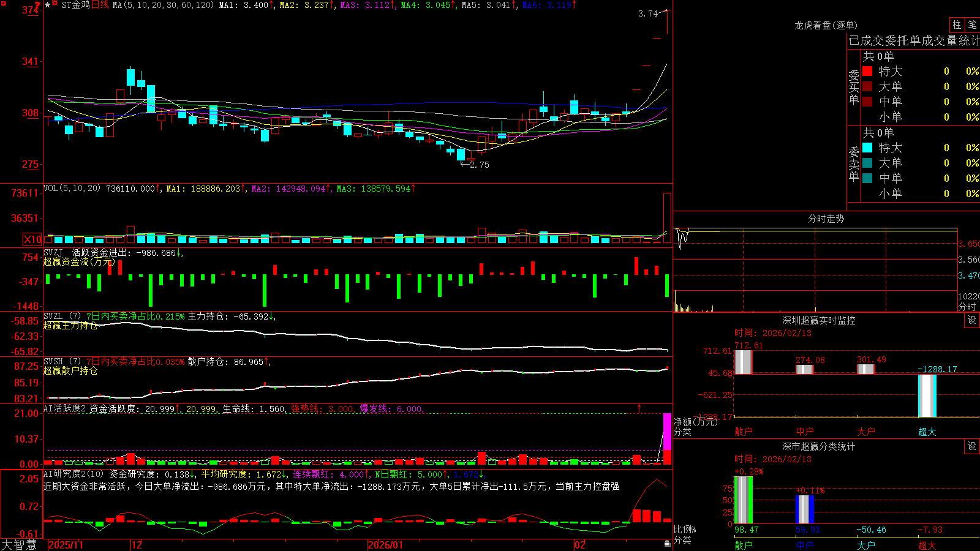Click the 712.61 散户 bar in 实时监控
The image size is (980, 551).
click(x=744, y=362)
